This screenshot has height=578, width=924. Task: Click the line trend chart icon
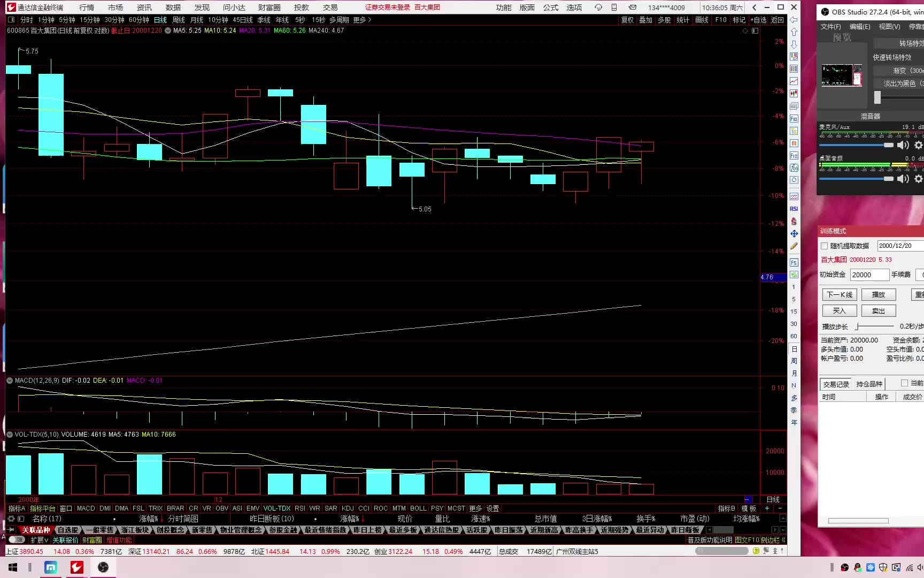794,81
